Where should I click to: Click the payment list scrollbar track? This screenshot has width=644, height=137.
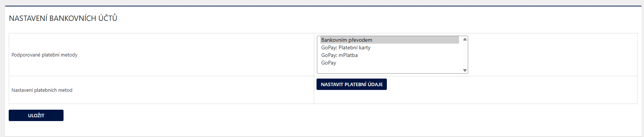pyautogui.click(x=465, y=55)
